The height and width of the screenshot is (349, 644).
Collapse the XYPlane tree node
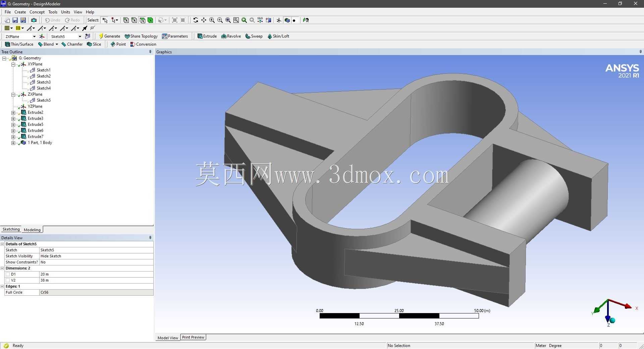point(13,64)
